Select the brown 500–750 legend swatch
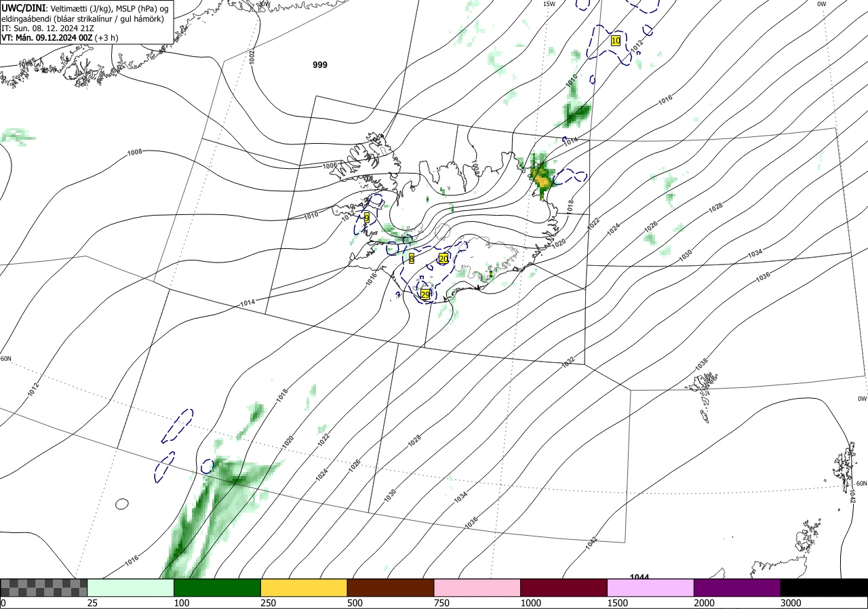 (x=391, y=587)
